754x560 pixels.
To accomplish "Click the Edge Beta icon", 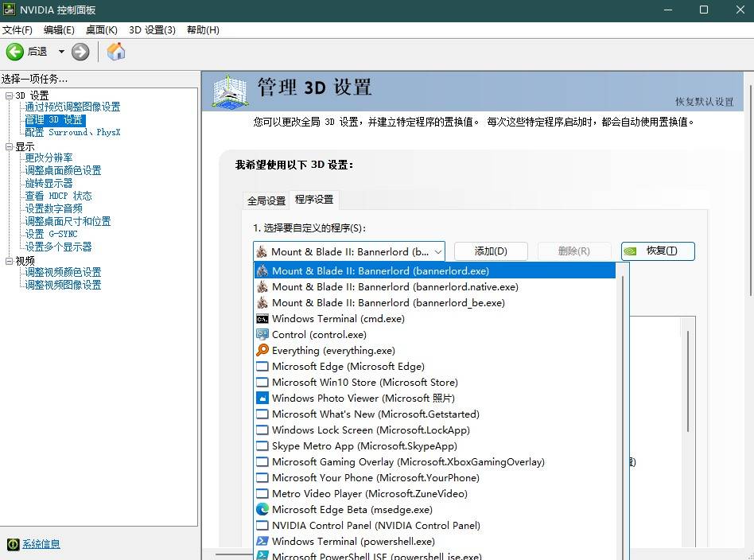I will pyautogui.click(x=262, y=509).
